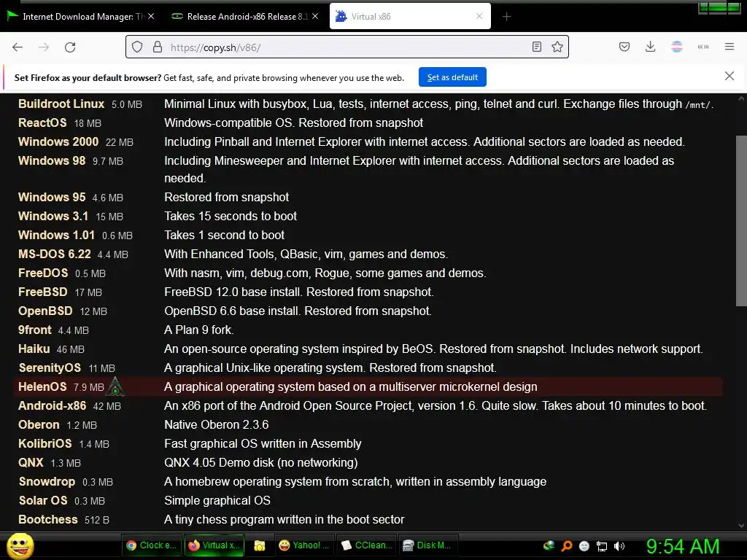The width and height of the screenshot is (747, 560).
Task: Close the Release Android-x86 tab
Action: click(x=315, y=16)
